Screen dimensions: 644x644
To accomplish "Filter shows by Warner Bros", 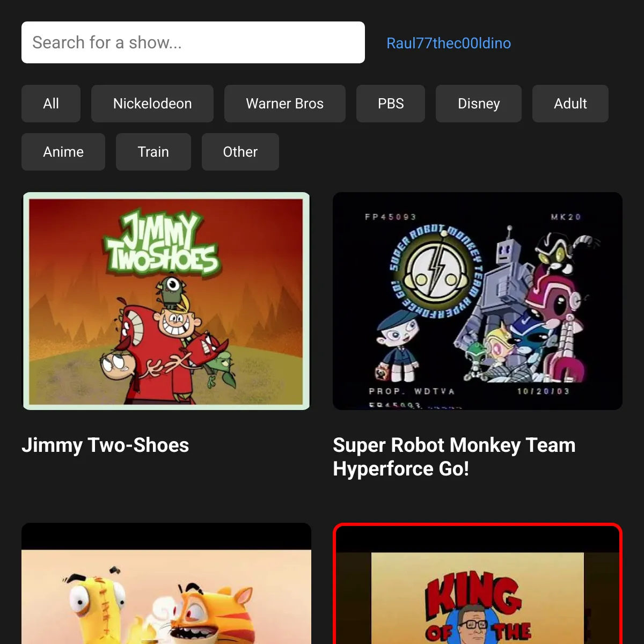I will pos(284,104).
